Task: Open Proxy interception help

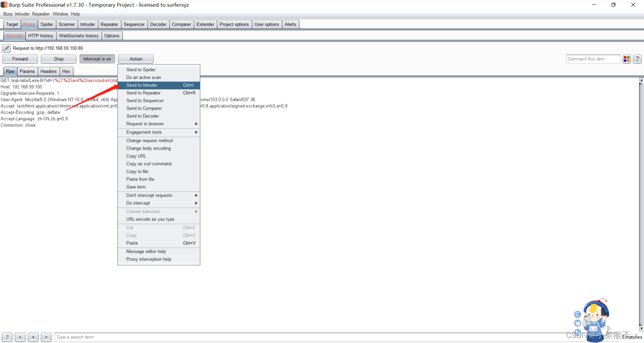Action: pyautogui.click(x=159, y=259)
